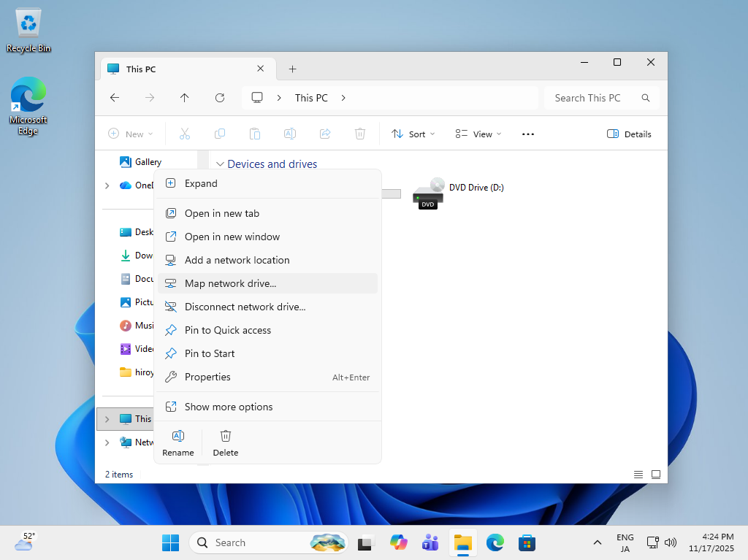
Task: Open the Sort dropdown
Action: [x=413, y=134]
